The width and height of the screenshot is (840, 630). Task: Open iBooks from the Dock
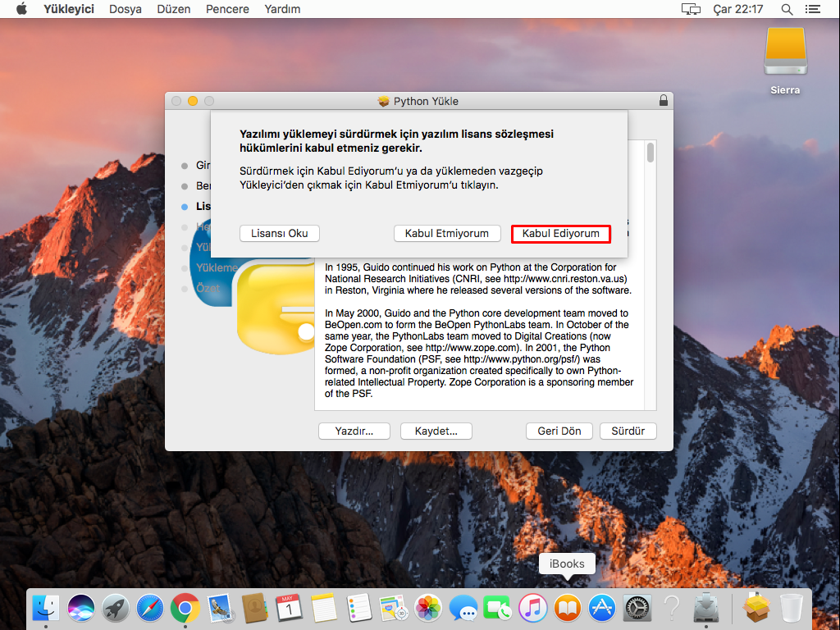pyautogui.click(x=567, y=608)
